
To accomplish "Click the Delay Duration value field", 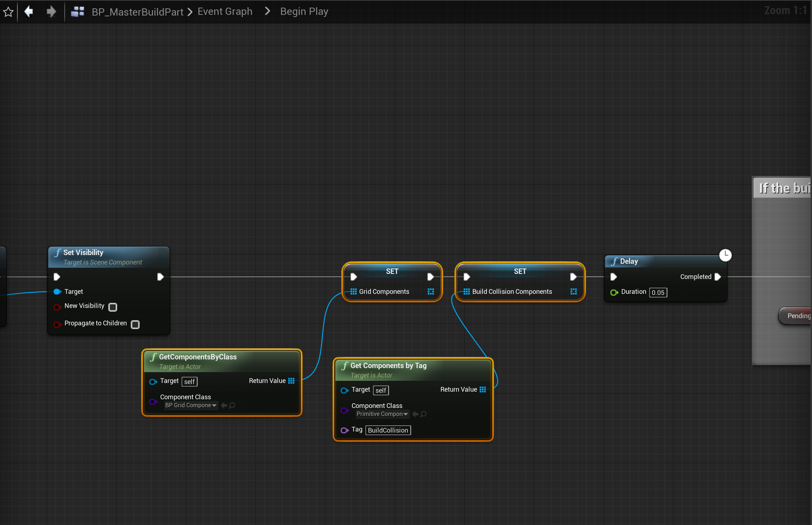I will (x=658, y=292).
